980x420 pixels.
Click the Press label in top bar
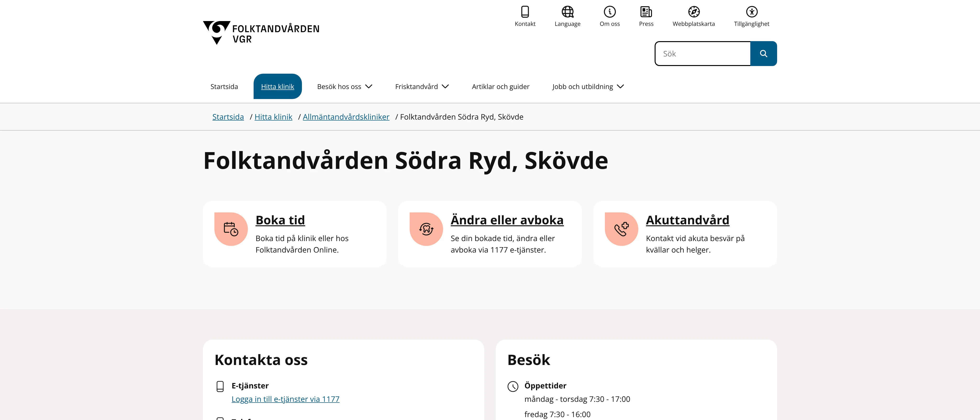[x=646, y=24]
